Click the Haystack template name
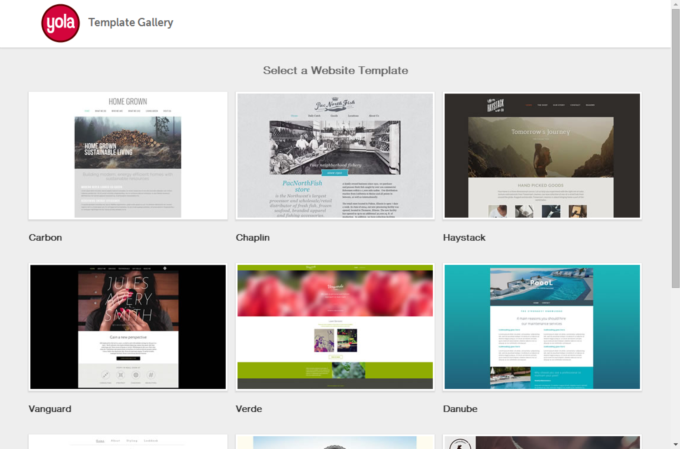This screenshot has height=449, width=680. click(464, 238)
